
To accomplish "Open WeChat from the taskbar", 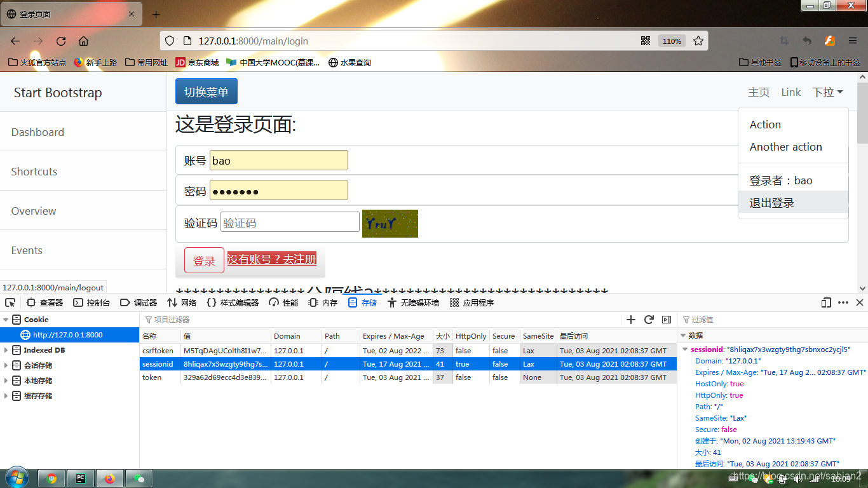I will coord(139,478).
